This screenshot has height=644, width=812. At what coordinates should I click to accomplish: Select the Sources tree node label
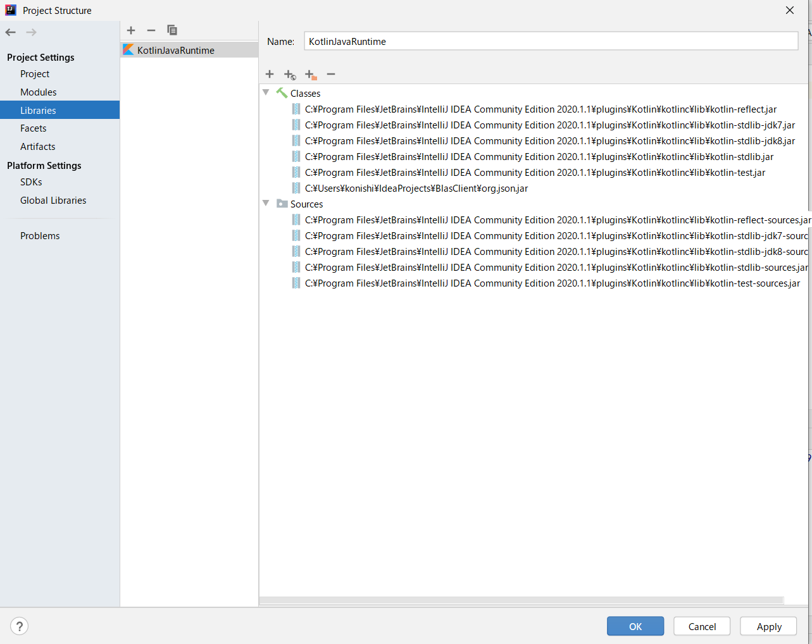tap(306, 204)
